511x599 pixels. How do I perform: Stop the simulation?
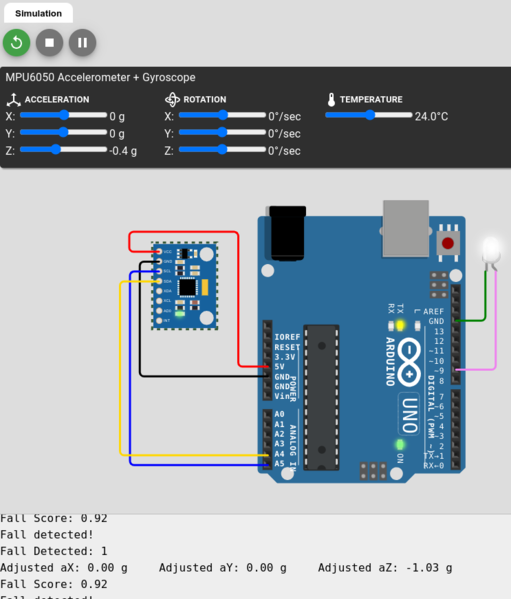pos(49,42)
